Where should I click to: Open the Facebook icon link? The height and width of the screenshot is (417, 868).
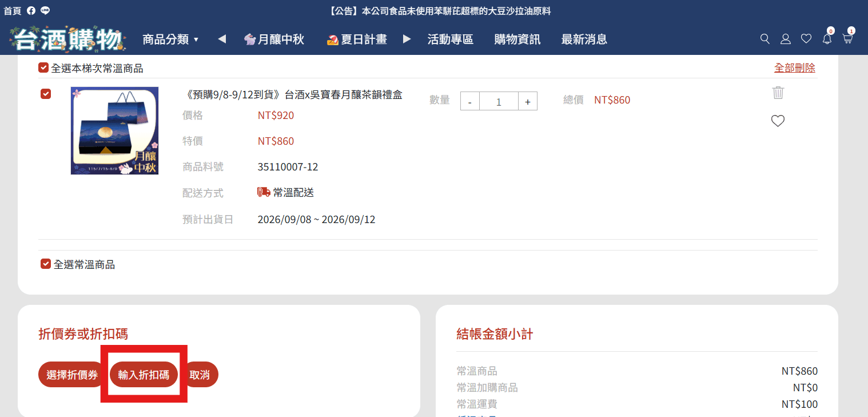31,11
